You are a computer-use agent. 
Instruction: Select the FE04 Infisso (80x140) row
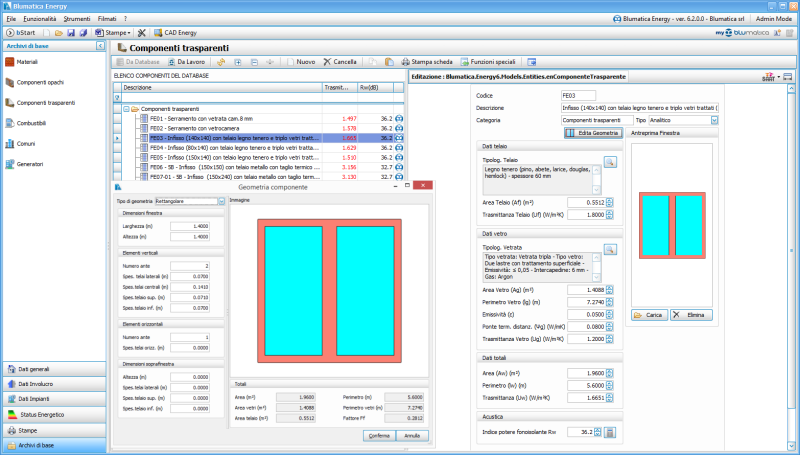point(258,147)
